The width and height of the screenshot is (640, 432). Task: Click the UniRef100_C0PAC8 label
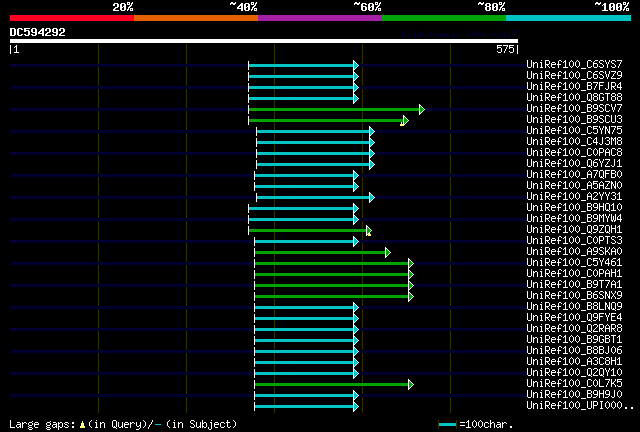tap(574, 153)
